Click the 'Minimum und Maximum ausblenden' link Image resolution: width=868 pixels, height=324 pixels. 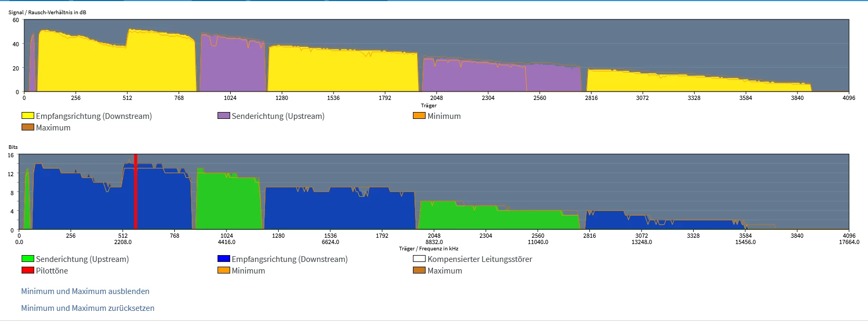[85, 291]
